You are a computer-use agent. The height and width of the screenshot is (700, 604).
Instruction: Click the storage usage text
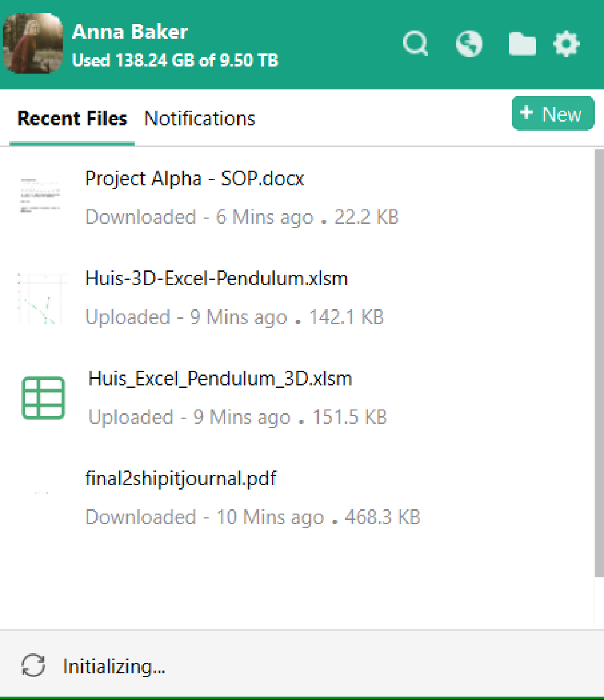point(175,60)
